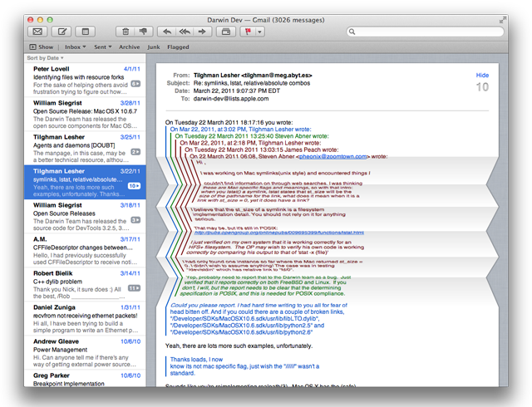Select William Siegrist Open Source Releases message
This screenshot has height=407, width=532.
tap(85, 217)
